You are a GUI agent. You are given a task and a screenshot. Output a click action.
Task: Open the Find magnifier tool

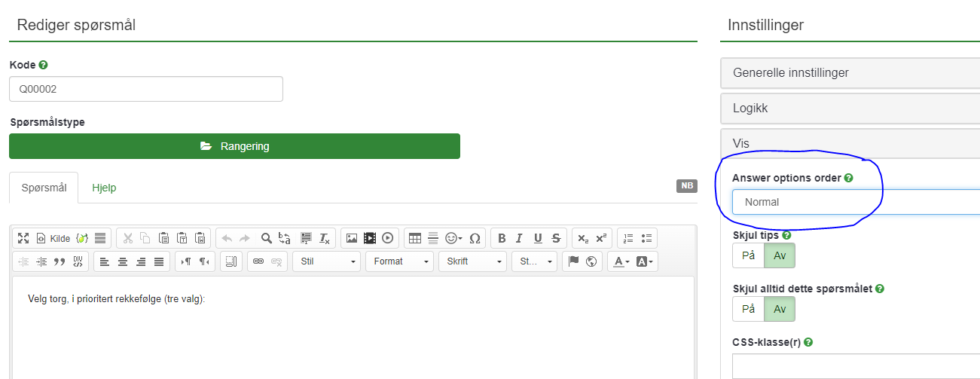tap(266, 238)
